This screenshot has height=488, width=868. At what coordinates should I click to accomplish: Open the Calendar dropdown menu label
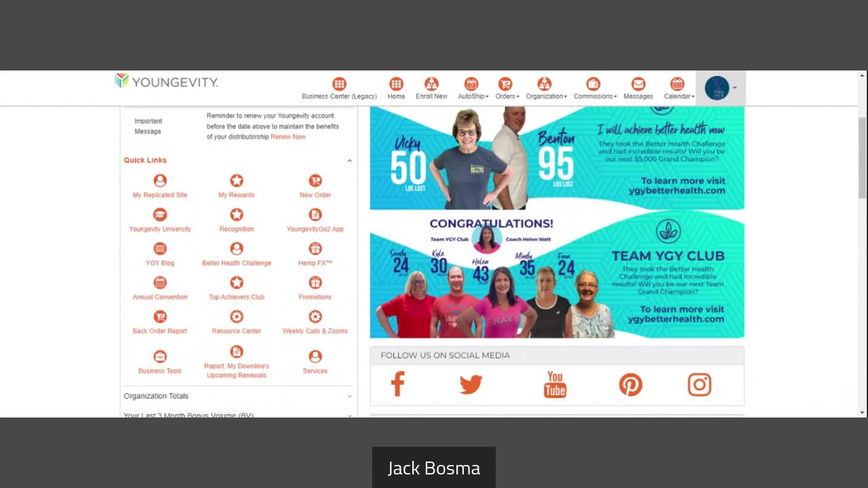point(679,96)
